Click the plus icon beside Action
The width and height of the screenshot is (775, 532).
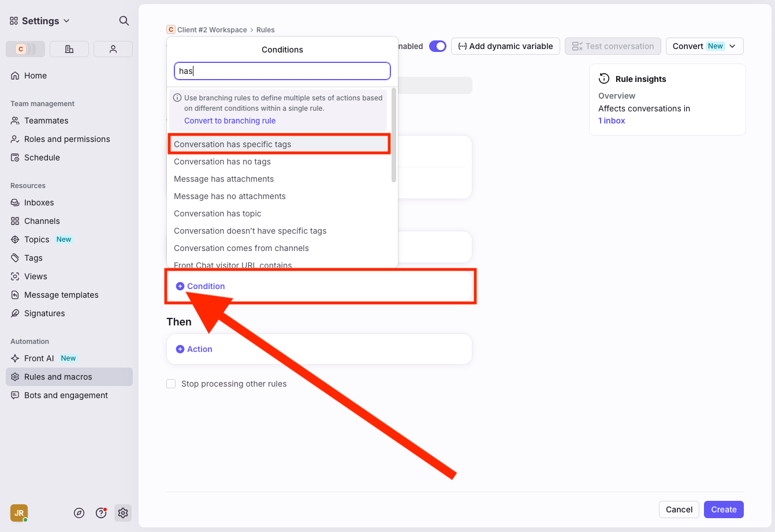(180, 349)
